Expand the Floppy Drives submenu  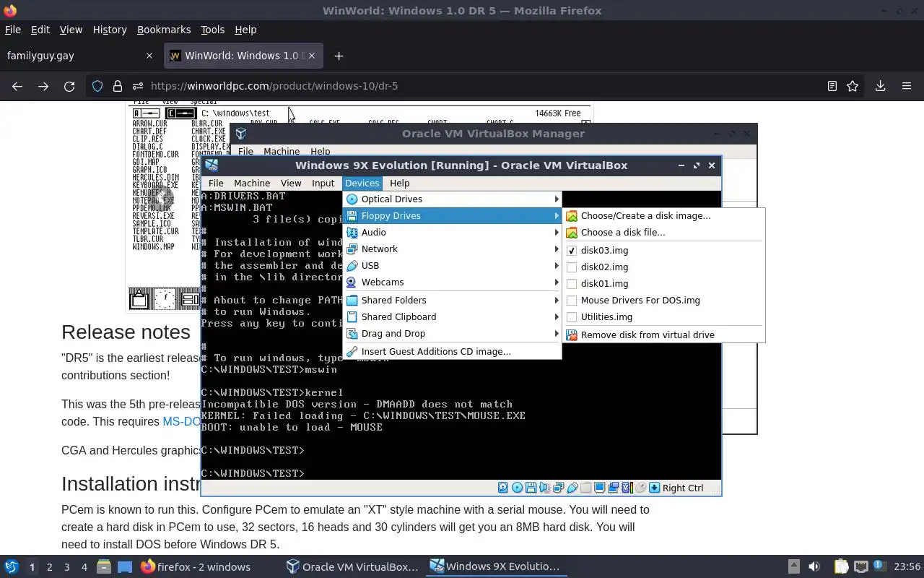[x=452, y=215]
